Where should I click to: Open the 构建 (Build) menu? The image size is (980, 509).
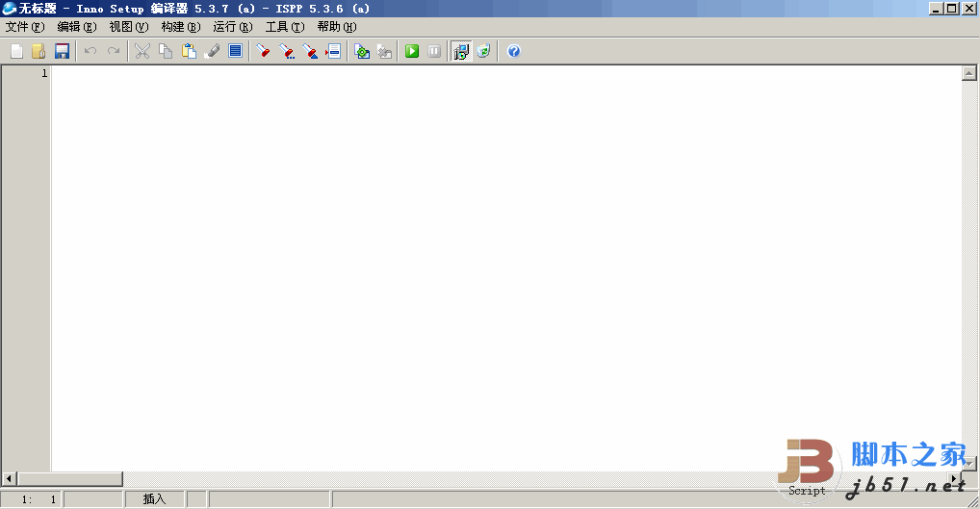click(181, 27)
